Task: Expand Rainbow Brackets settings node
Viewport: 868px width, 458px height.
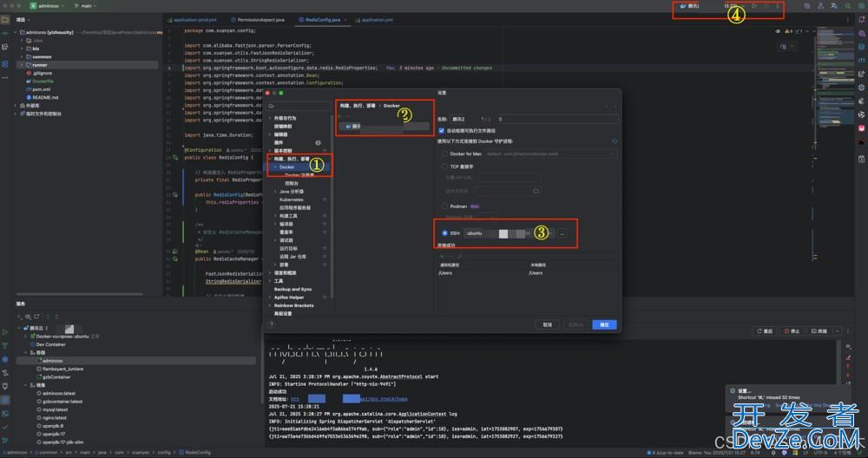Action: 270,305
